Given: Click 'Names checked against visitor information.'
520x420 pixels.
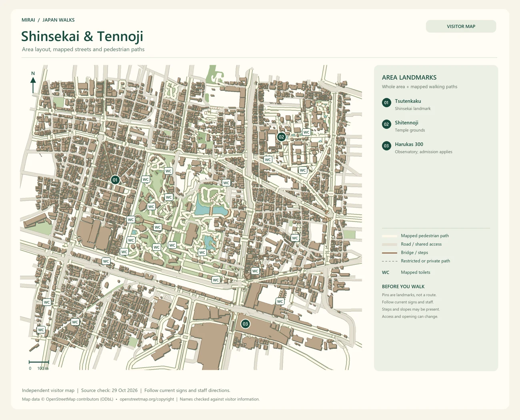Looking at the screenshot, I should (x=220, y=399).
